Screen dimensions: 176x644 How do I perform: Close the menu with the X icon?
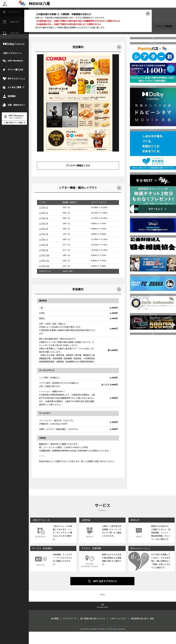[5, 4]
